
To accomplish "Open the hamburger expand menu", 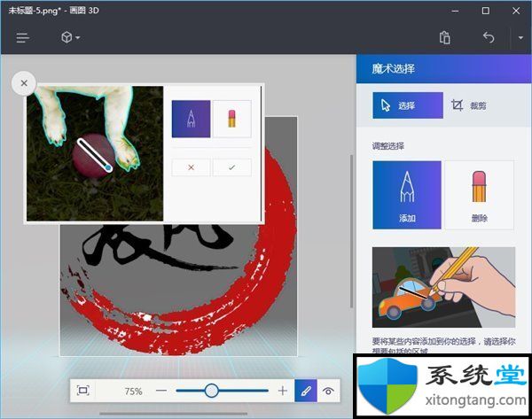I will tap(23, 38).
